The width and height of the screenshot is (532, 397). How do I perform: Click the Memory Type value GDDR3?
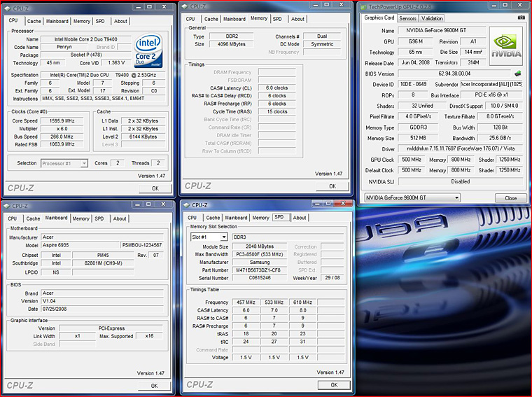418,127
